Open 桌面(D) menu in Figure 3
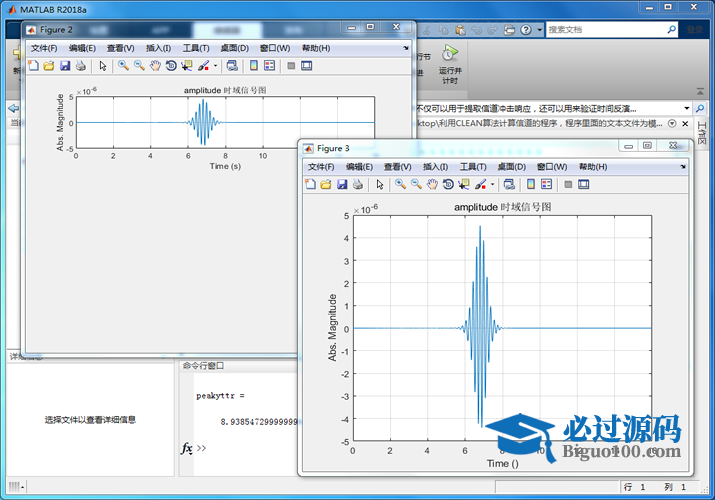Screen dimensions: 715x500 coord(512,167)
